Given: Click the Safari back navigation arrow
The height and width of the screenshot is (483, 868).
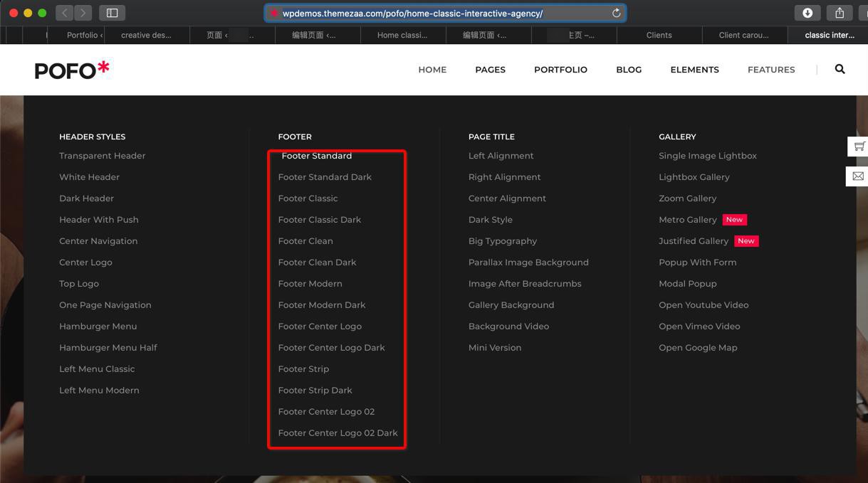Looking at the screenshot, I should (65, 13).
